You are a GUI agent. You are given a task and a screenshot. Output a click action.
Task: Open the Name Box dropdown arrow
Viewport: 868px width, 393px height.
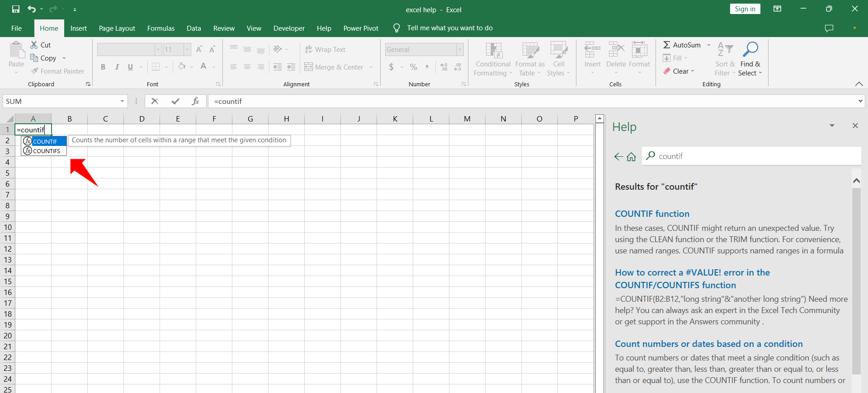click(122, 101)
